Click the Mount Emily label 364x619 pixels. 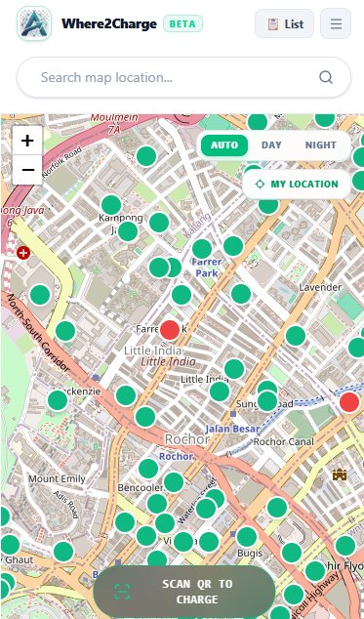tap(57, 478)
